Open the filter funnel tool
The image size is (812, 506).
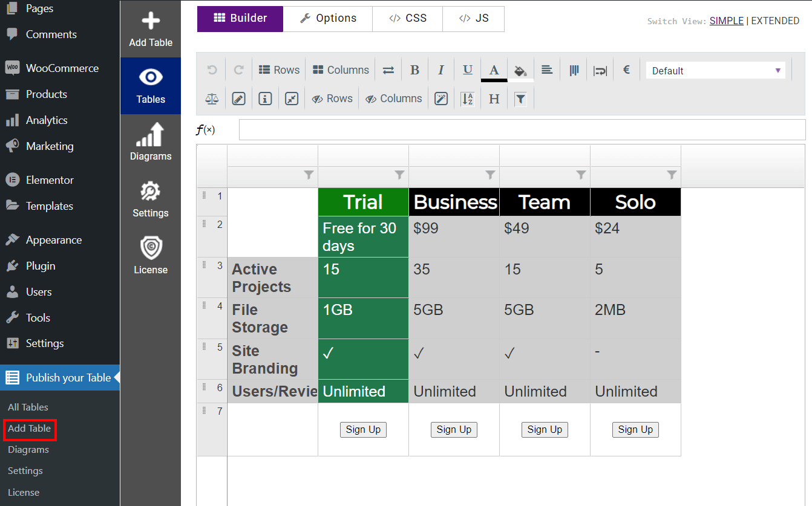[520, 98]
